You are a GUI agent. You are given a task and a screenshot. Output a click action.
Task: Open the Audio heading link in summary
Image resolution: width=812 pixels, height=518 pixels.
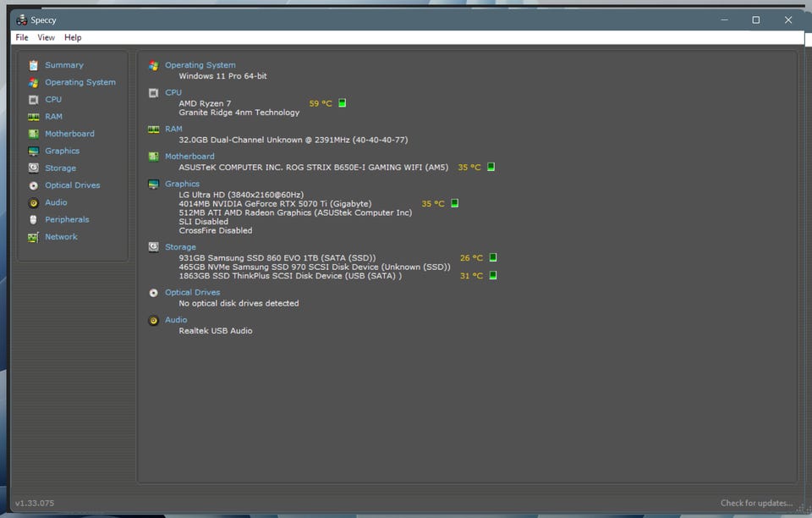176,320
